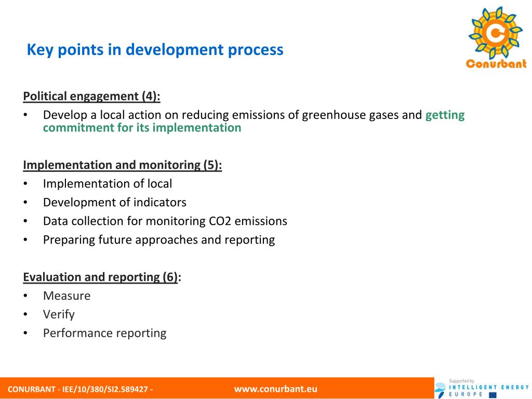Click green text 'commitment for its implementation'
This screenshot has width=532, height=399.
pos(142,128)
